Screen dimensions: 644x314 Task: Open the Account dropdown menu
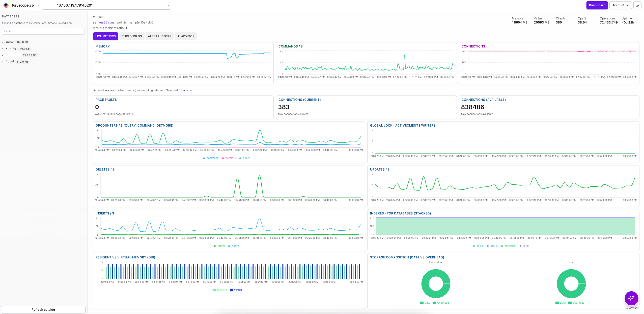click(620, 5)
